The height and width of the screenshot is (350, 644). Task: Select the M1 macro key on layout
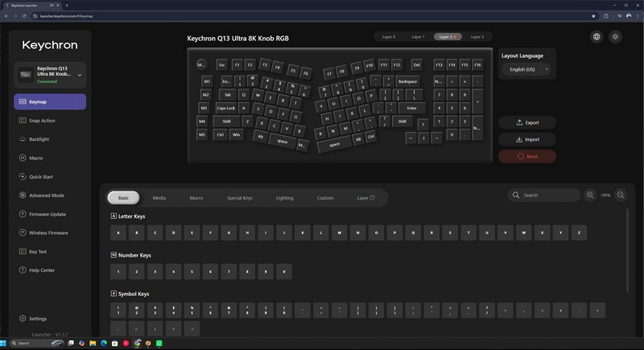pyautogui.click(x=207, y=81)
